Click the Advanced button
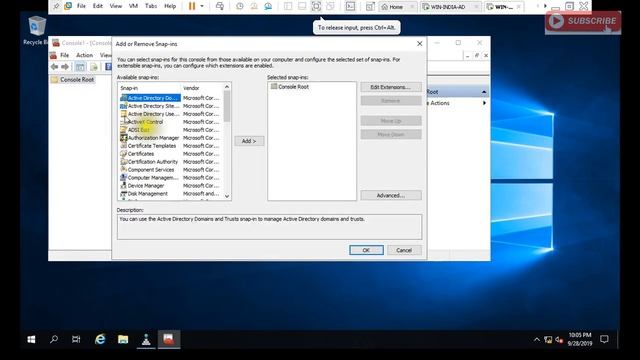 point(391,196)
